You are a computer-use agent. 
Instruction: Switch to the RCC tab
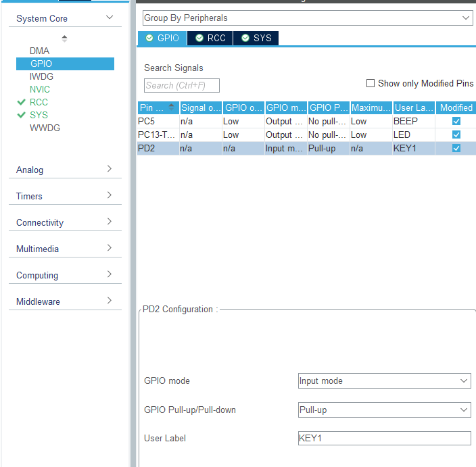(210, 39)
